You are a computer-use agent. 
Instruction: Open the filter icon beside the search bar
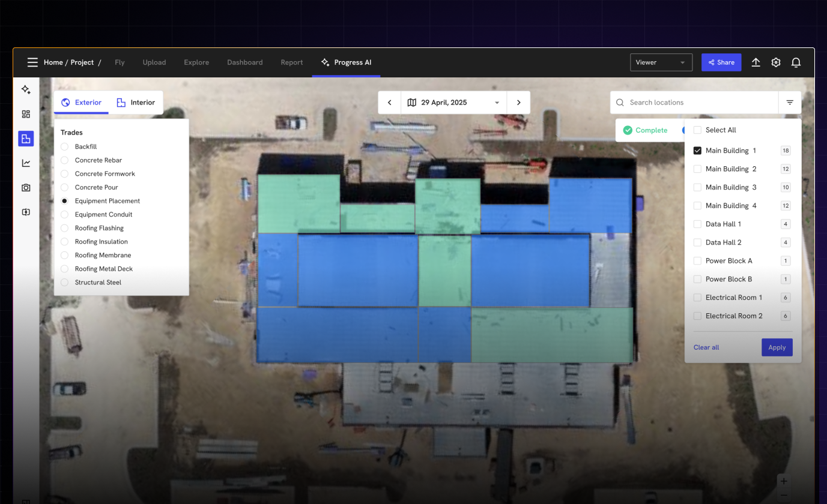[x=790, y=102]
